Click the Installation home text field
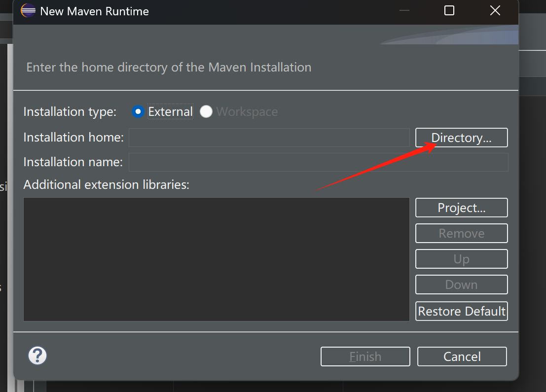This screenshot has height=392, width=546. click(269, 138)
